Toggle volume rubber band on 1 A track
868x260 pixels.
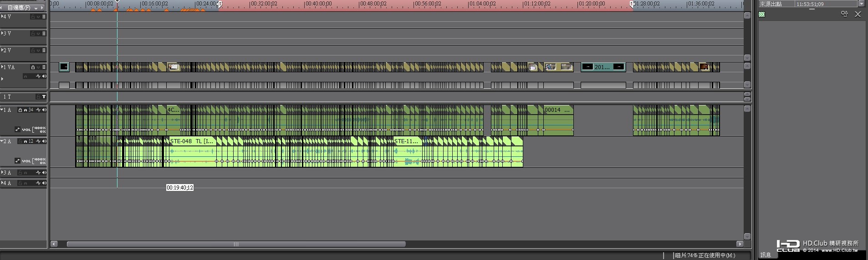[17, 130]
